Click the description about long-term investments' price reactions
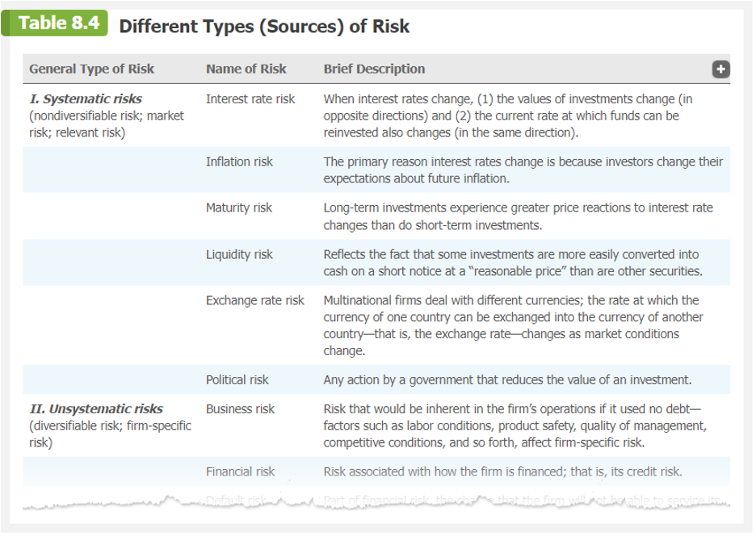The image size is (756, 536). 518,216
